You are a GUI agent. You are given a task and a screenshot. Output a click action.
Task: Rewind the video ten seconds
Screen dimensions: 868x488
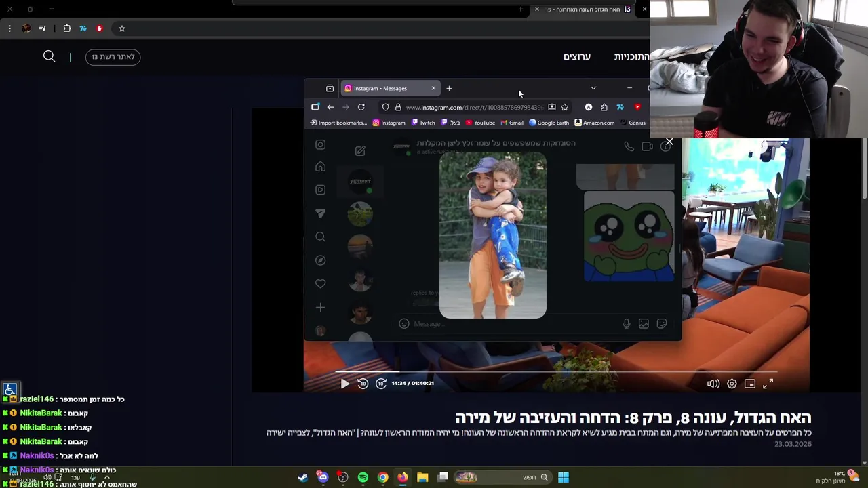(x=363, y=384)
